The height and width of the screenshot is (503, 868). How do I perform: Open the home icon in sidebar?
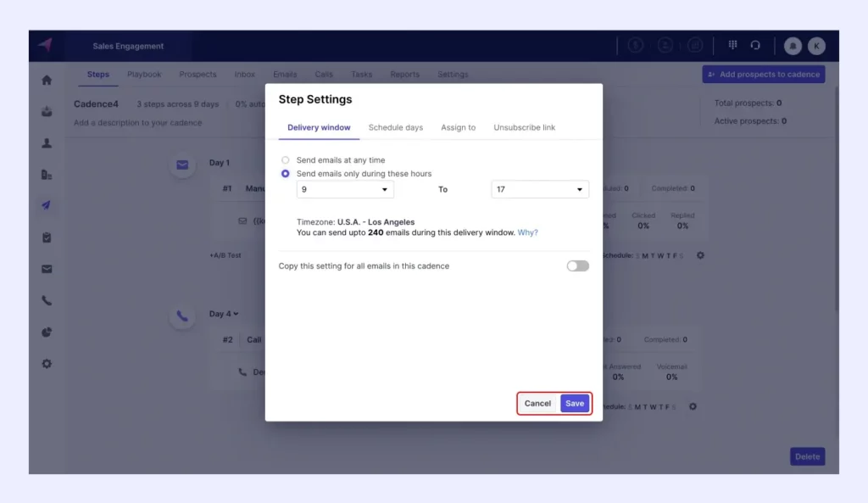pos(47,81)
